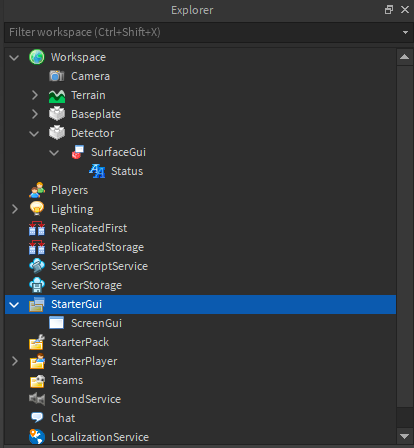Collapse the Detector part node
Image resolution: width=414 pixels, height=448 pixels.
click(x=34, y=134)
